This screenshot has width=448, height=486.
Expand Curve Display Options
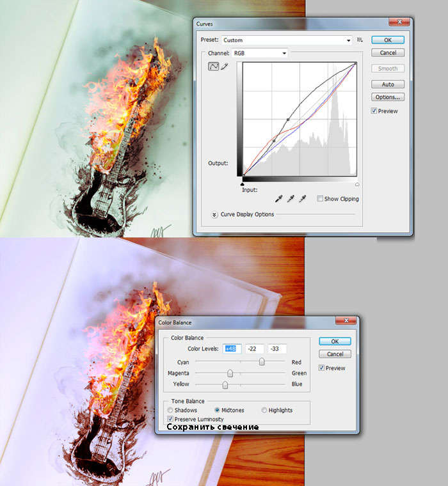[x=214, y=214]
